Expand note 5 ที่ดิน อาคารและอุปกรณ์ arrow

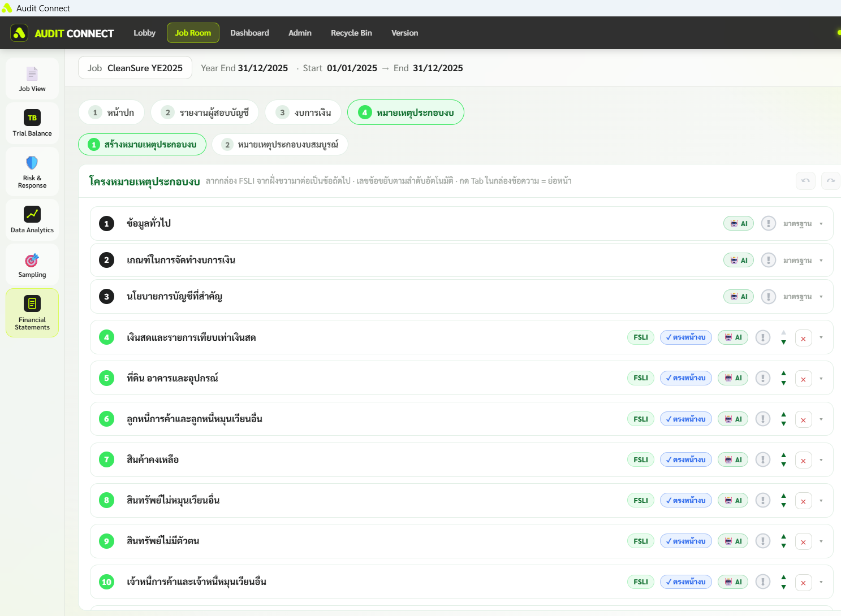(x=821, y=379)
